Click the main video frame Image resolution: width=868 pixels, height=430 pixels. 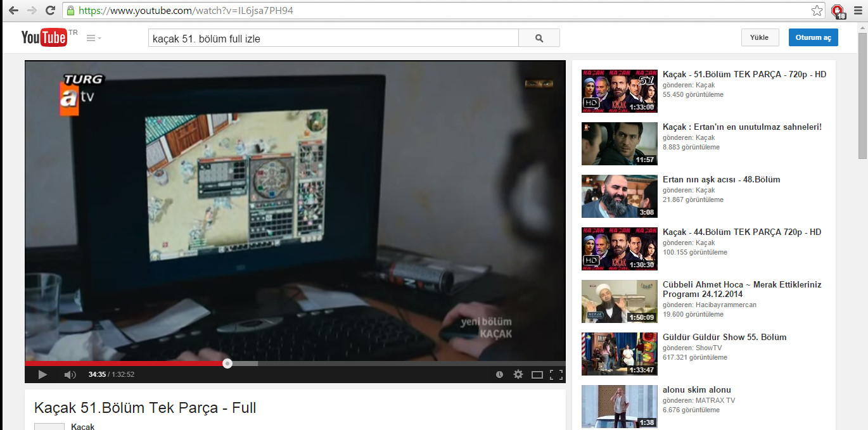point(295,210)
